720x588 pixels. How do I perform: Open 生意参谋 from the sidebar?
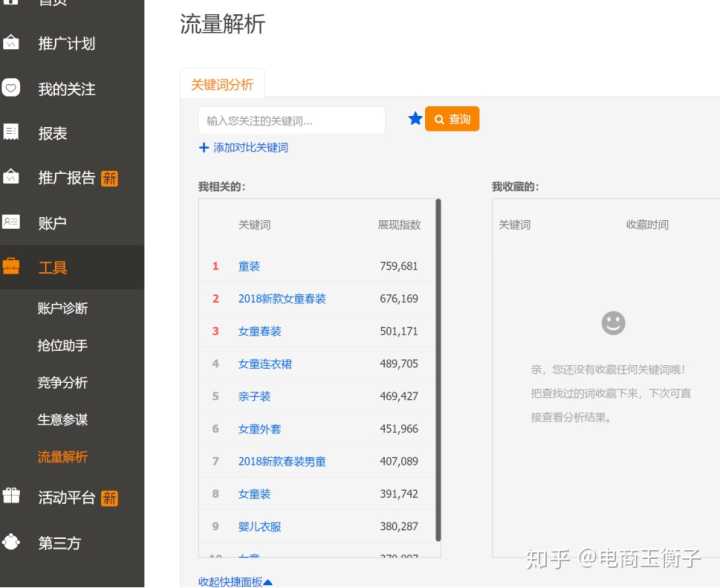click(x=63, y=420)
